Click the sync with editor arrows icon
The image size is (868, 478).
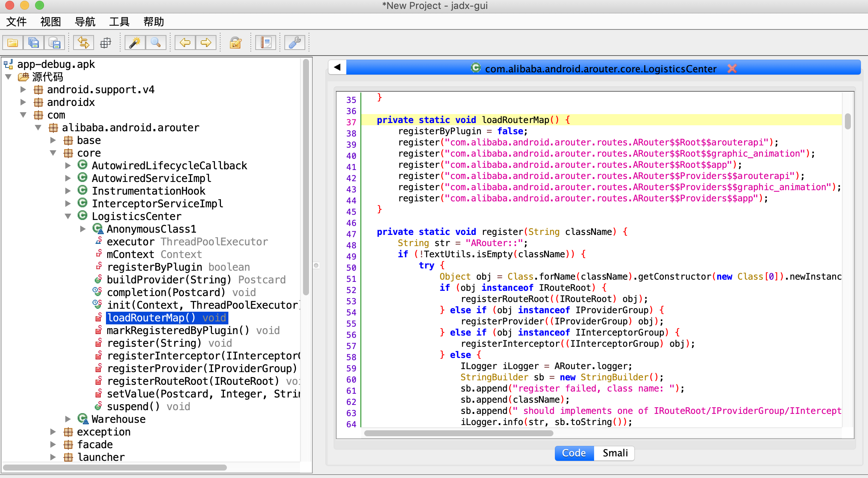(83, 43)
